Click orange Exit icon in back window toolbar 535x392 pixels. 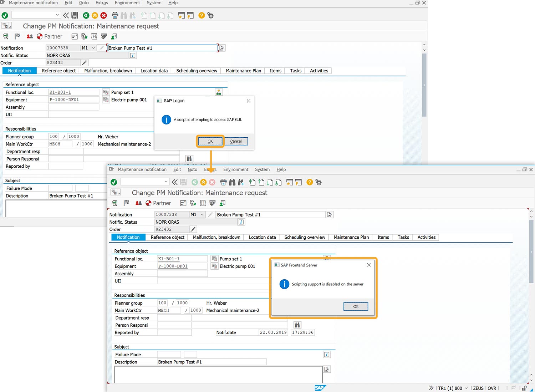click(95, 15)
